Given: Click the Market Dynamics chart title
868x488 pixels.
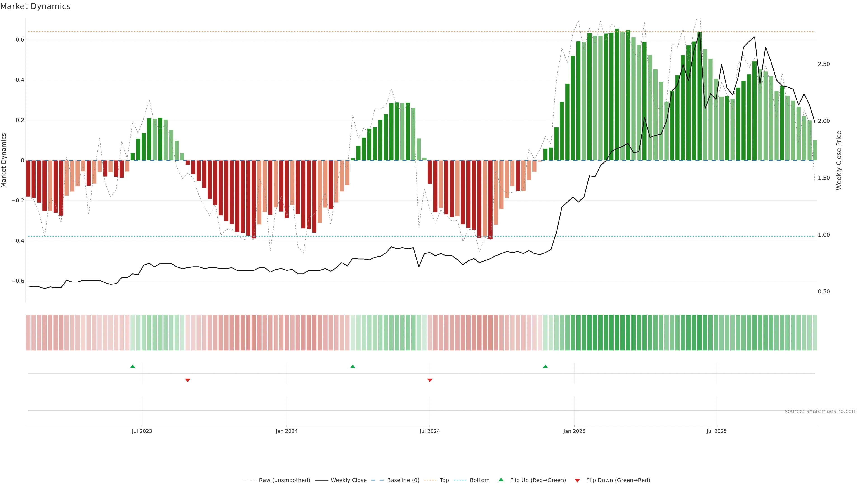Looking at the screenshot, I should tap(35, 6).
